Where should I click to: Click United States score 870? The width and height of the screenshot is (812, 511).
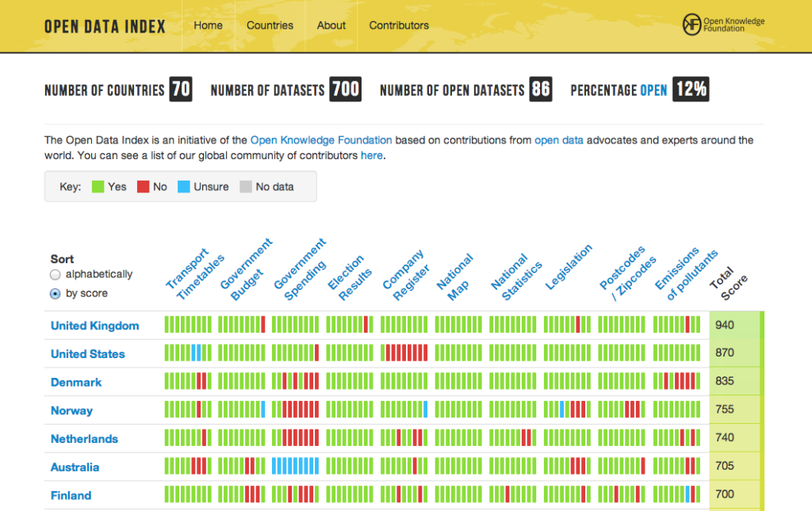(725, 353)
